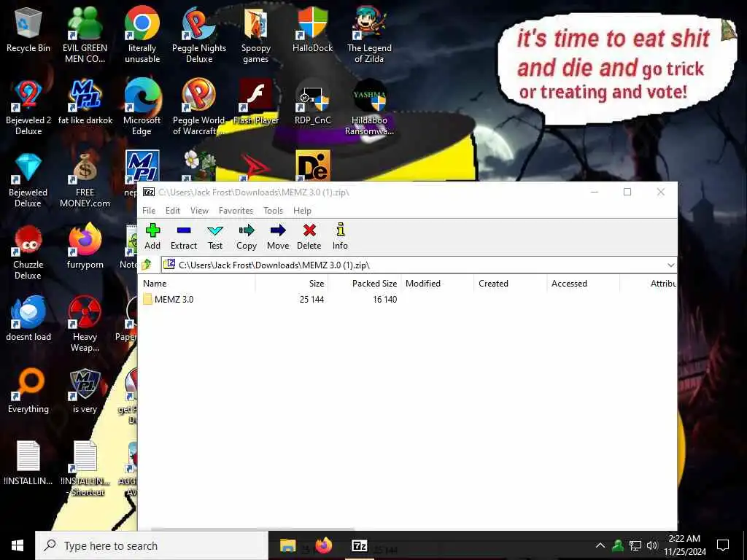Open the notification center icon

[723, 545]
